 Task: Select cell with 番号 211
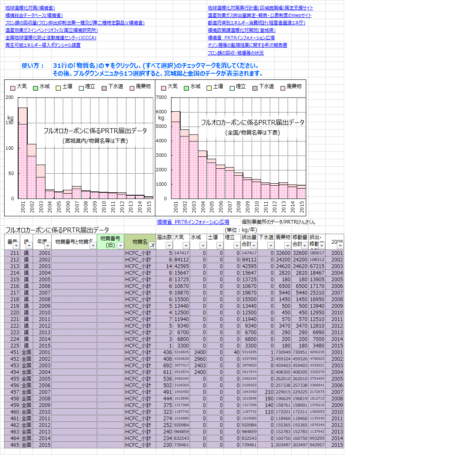12,253
